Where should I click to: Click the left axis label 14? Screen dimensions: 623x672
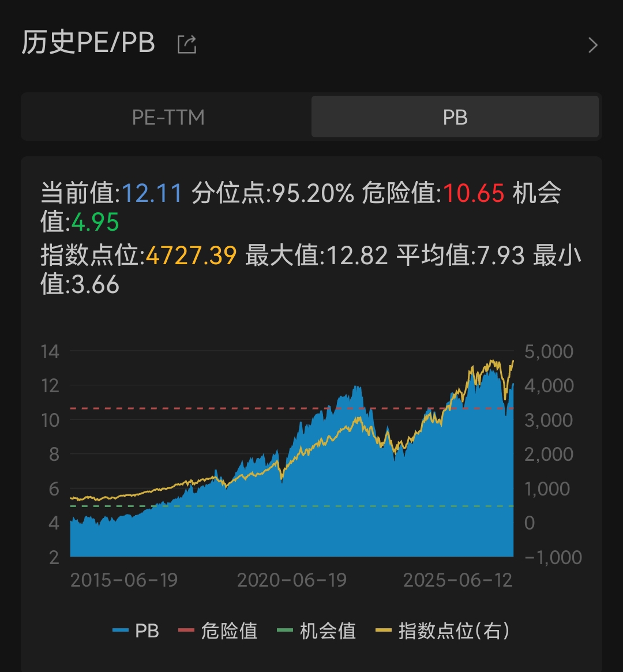[x=50, y=352]
